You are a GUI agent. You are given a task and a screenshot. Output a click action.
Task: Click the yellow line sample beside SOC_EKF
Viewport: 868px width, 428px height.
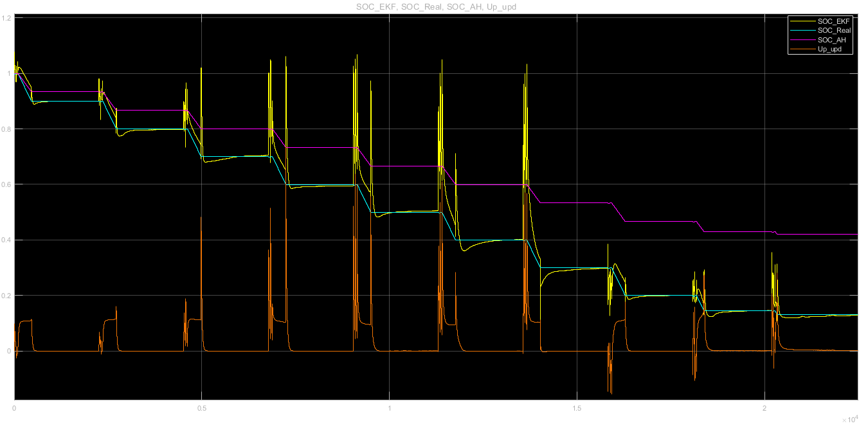coord(802,21)
